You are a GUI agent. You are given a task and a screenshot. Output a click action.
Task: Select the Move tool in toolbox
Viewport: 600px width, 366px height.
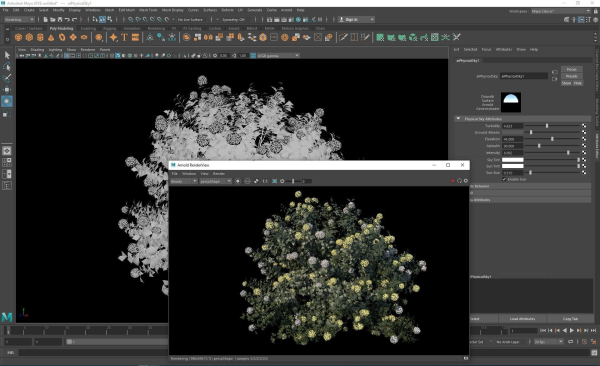point(7,90)
